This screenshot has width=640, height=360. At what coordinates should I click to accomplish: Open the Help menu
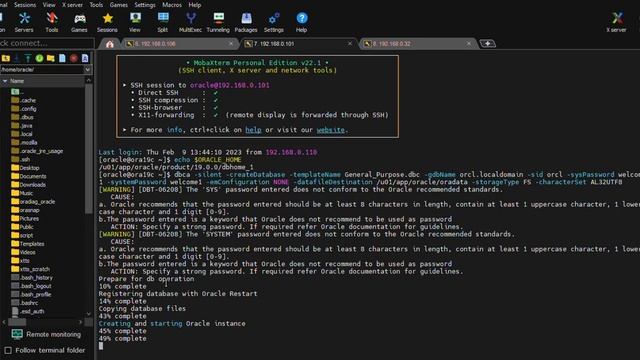[195, 5]
